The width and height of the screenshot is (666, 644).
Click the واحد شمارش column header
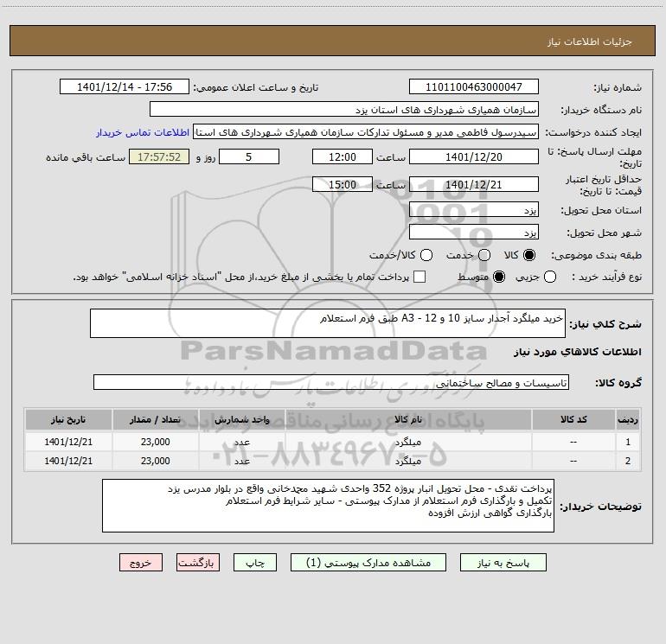pos(241,420)
